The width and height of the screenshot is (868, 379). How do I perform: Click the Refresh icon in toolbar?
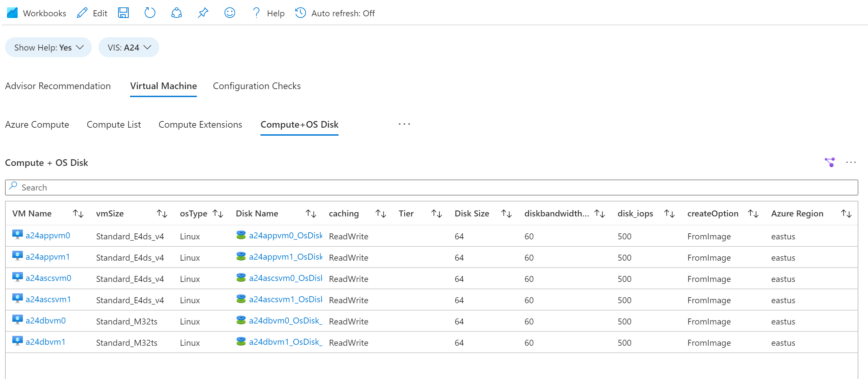coord(150,13)
